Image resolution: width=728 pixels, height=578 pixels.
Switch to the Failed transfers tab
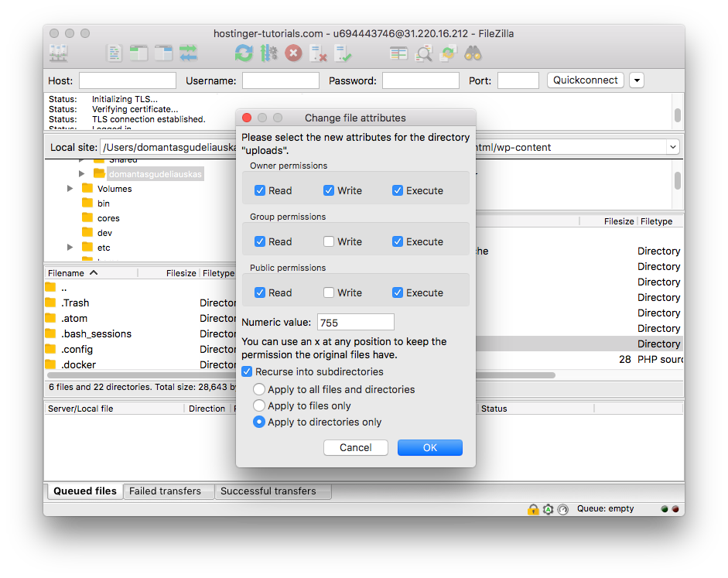pyautogui.click(x=168, y=491)
